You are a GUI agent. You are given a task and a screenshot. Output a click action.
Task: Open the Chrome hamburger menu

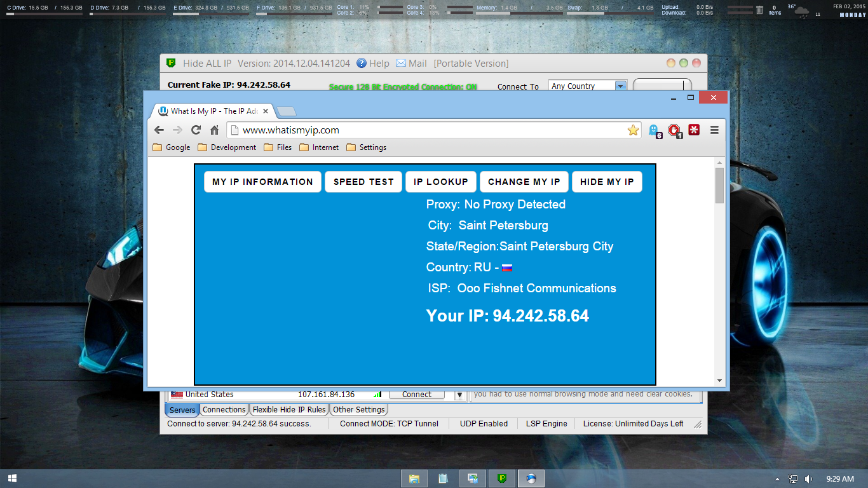click(714, 130)
